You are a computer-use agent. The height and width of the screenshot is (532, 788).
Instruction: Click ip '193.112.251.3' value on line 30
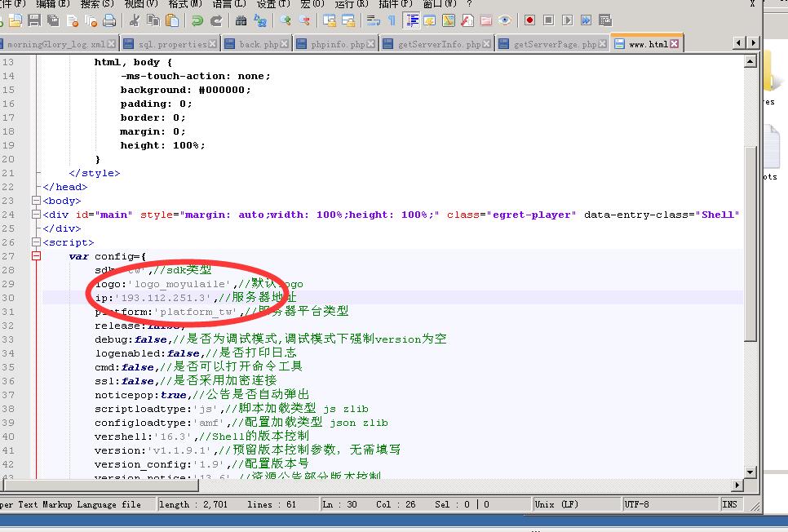pos(163,298)
